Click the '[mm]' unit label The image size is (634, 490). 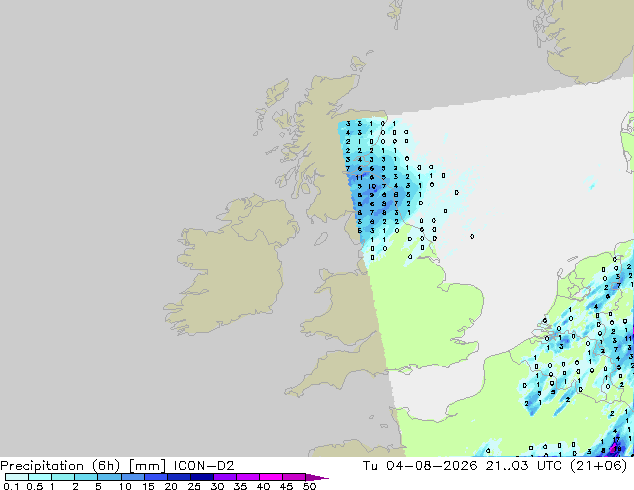[148, 466]
